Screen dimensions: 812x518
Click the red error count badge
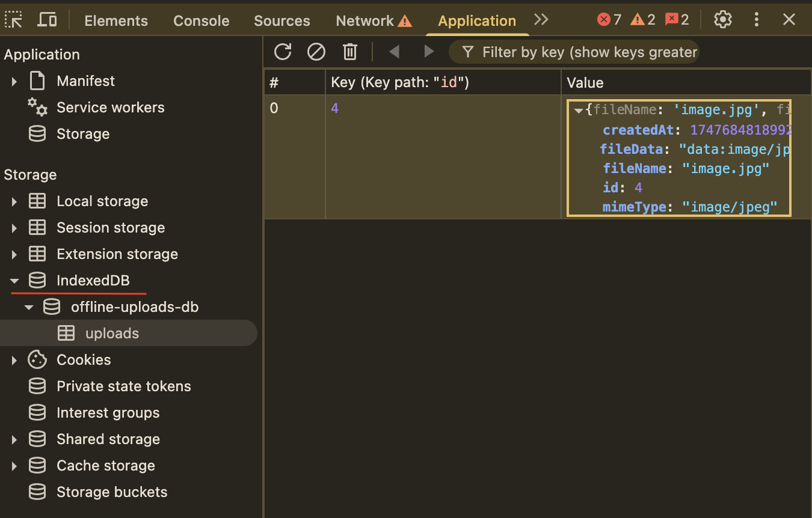click(609, 20)
